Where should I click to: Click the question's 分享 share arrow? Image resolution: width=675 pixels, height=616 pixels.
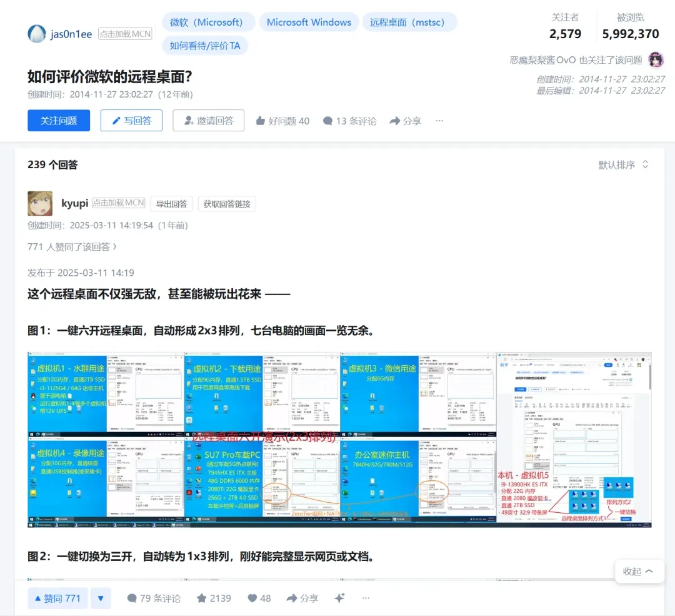pos(405,121)
